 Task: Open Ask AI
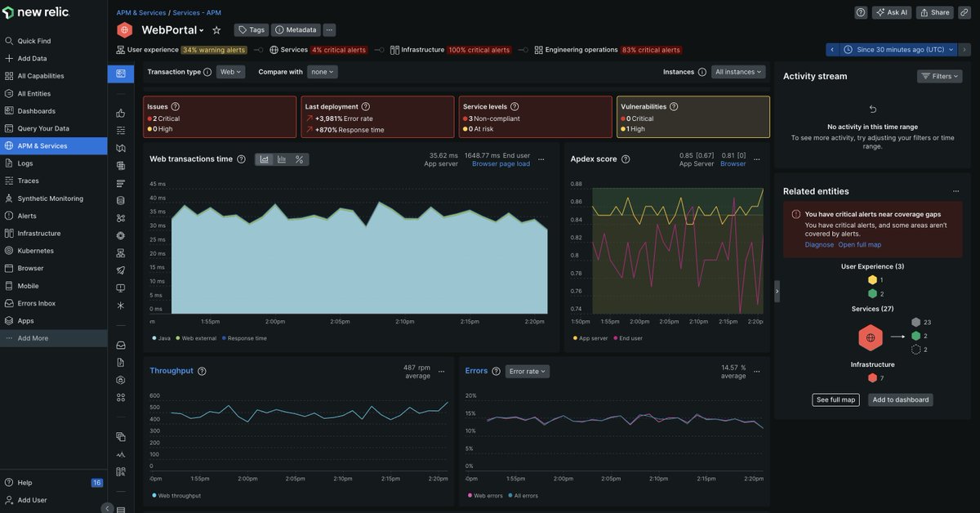(x=892, y=12)
